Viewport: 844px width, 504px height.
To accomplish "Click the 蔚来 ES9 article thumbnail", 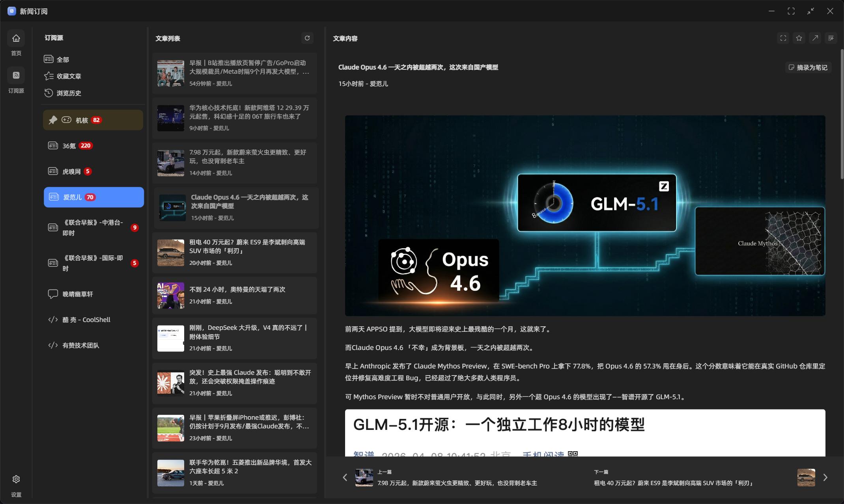I will pos(171,253).
